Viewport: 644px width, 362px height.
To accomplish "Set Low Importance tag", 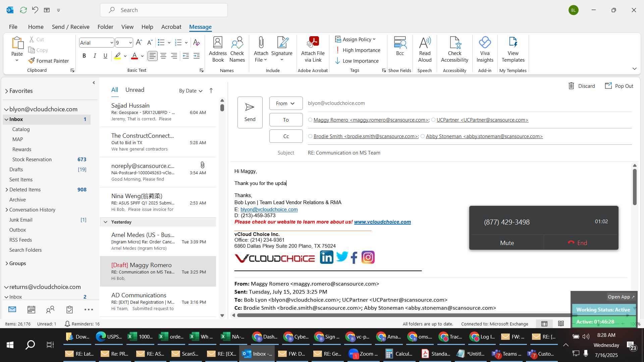I will (357, 61).
